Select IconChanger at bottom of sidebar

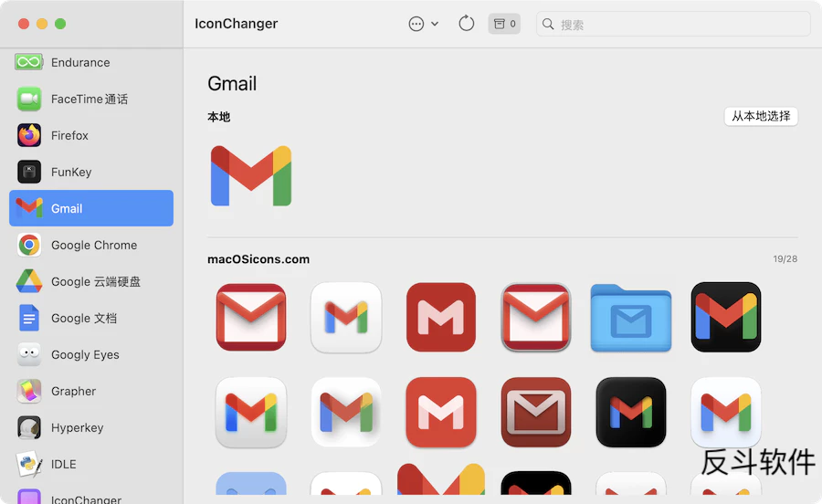pyautogui.click(x=91, y=498)
